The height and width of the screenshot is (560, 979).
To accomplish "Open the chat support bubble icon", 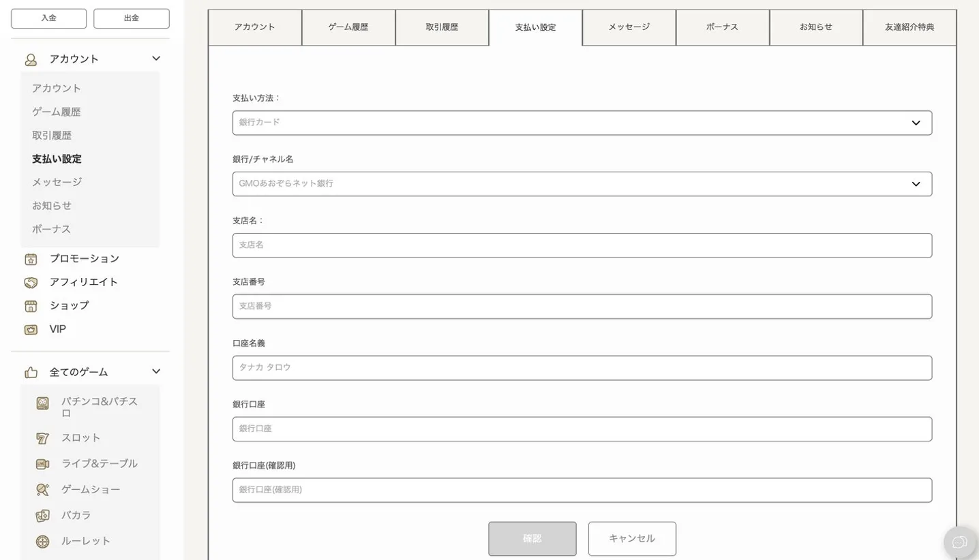I will click(959, 542).
